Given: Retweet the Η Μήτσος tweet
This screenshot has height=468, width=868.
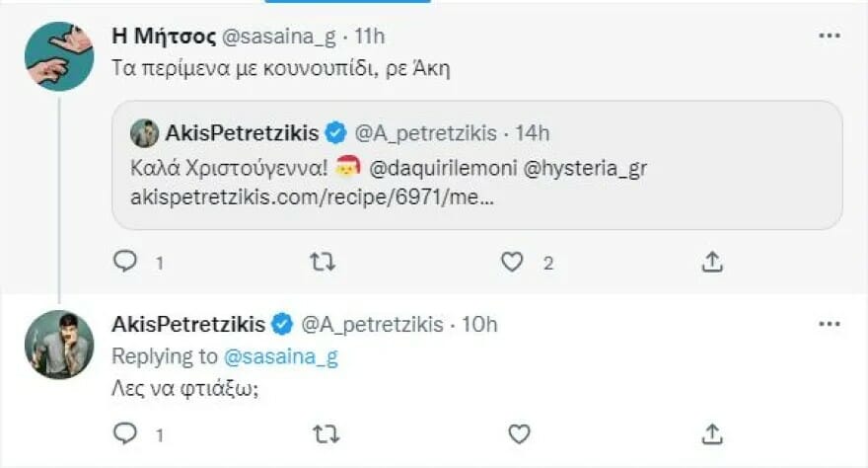Looking at the screenshot, I should coord(322,262).
